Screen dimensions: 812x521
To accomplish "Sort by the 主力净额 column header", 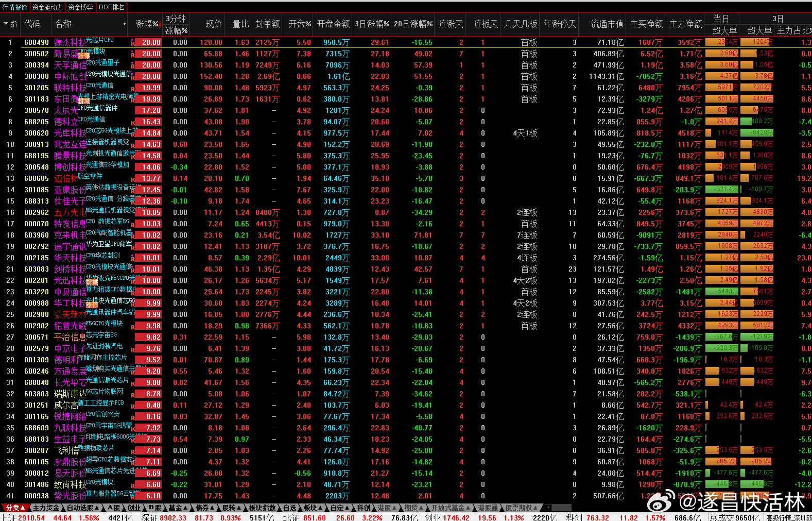I will (685, 24).
